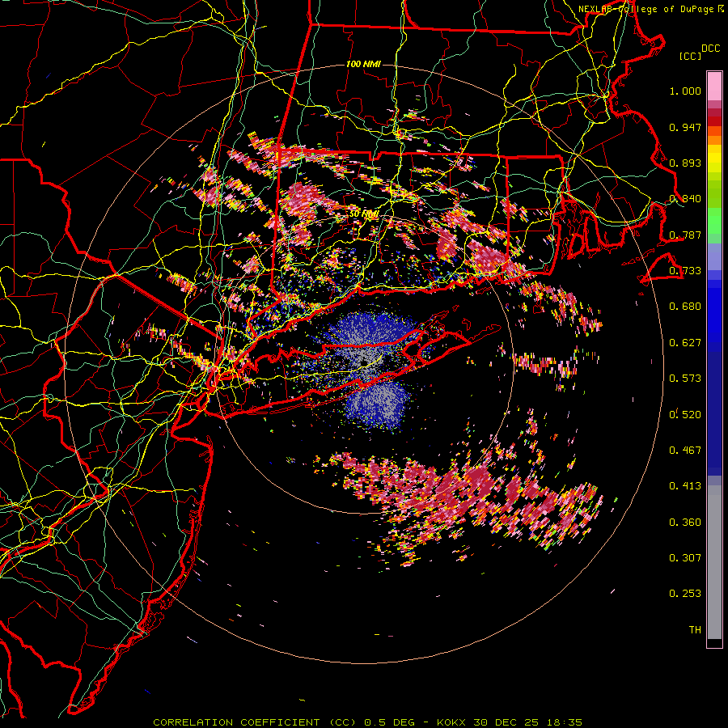Select the 0.787 scale value
This screenshot has height=728, width=728.
(x=685, y=235)
